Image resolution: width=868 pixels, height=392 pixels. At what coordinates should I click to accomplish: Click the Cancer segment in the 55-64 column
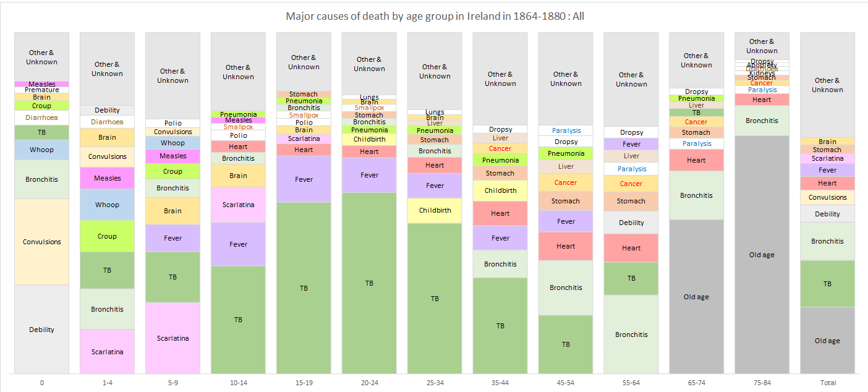click(x=631, y=184)
